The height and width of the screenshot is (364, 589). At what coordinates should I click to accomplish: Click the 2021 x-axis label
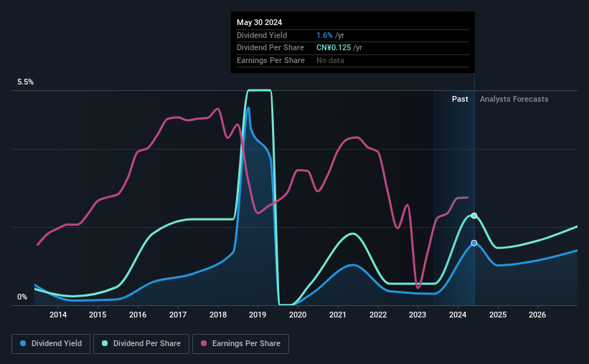click(x=338, y=315)
